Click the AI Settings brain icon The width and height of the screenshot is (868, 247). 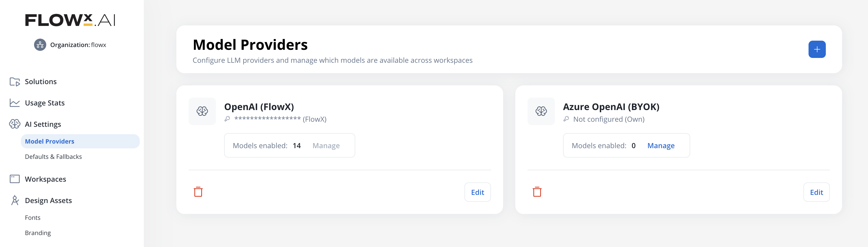point(15,124)
